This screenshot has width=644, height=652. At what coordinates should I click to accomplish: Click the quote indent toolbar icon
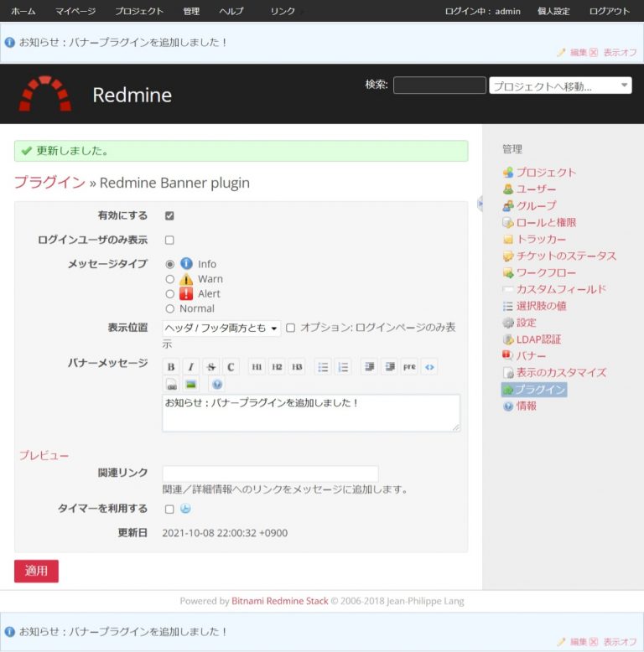(x=370, y=367)
